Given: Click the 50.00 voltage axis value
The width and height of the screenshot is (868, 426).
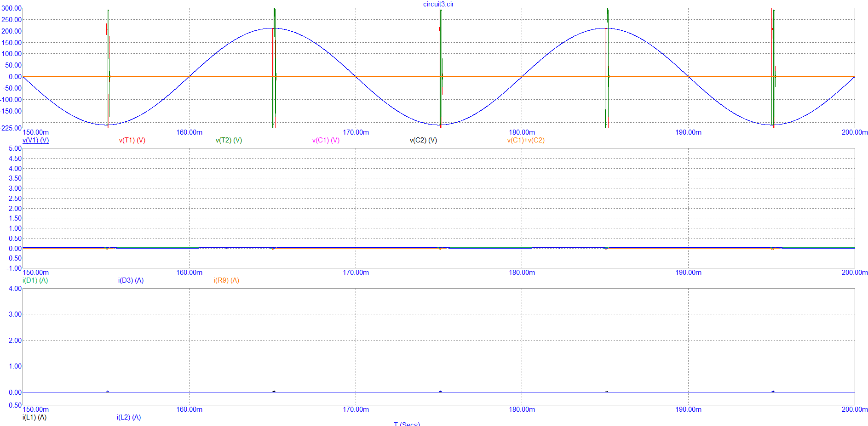Looking at the screenshot, I should [13, 65].
